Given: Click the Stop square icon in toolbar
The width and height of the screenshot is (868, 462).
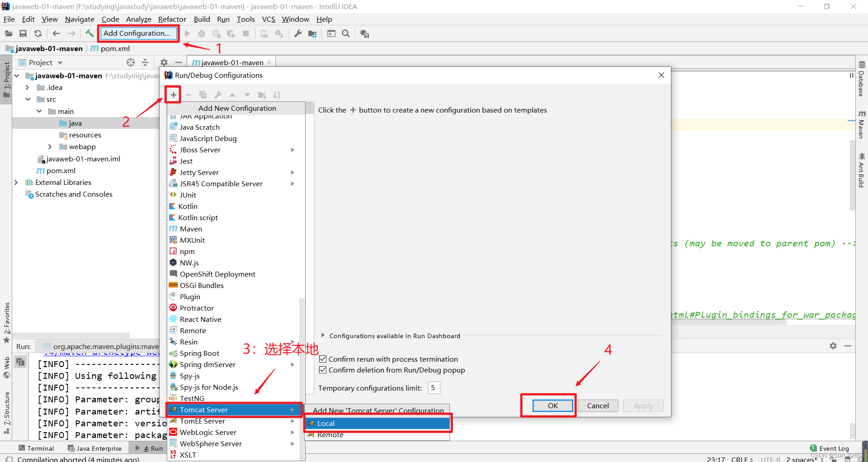Looking at the screenshot, I should pos(246,33).
